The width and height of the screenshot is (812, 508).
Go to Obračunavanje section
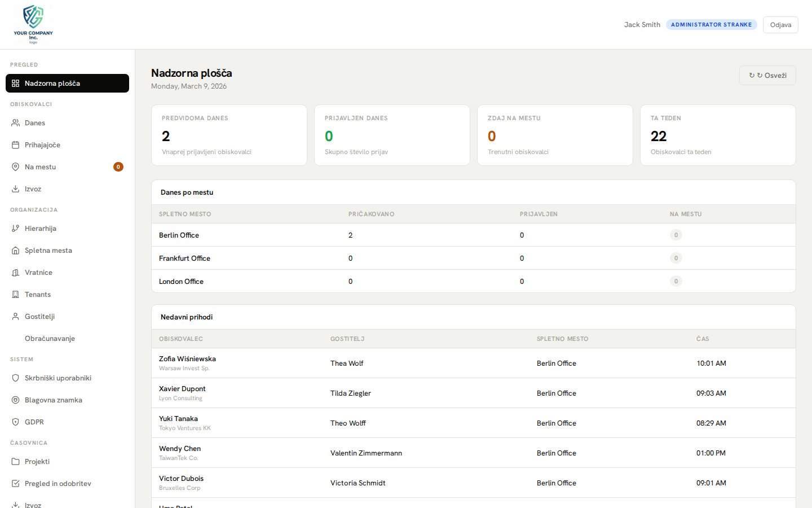pos(50,339)
